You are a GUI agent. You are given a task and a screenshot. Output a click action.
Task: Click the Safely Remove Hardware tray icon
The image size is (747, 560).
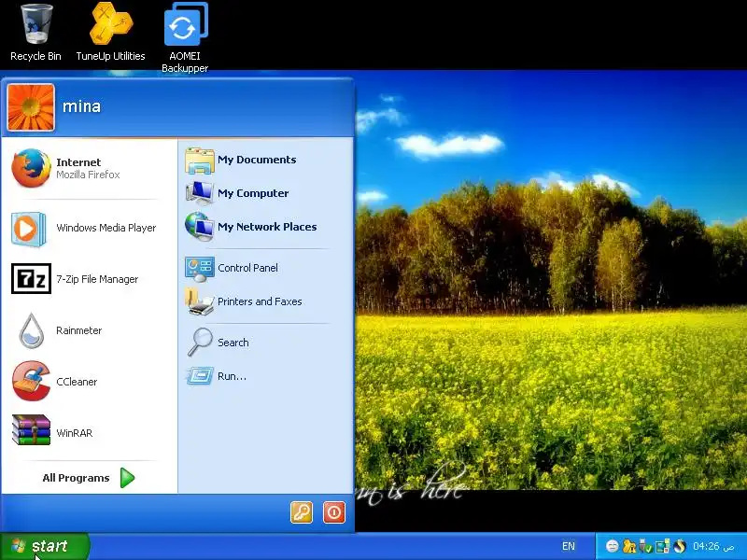(645, 546)
